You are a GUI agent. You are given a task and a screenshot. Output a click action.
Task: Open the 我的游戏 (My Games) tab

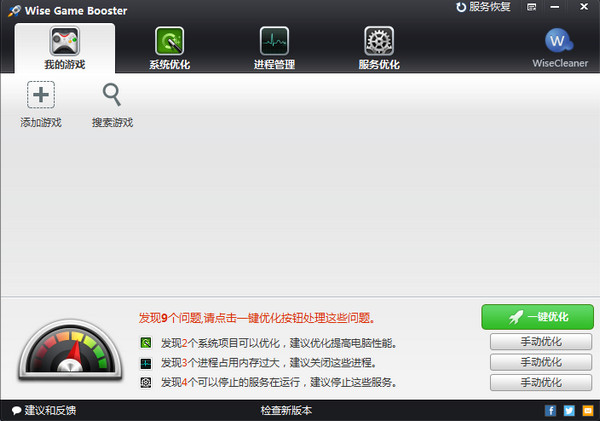click(65, 47)
